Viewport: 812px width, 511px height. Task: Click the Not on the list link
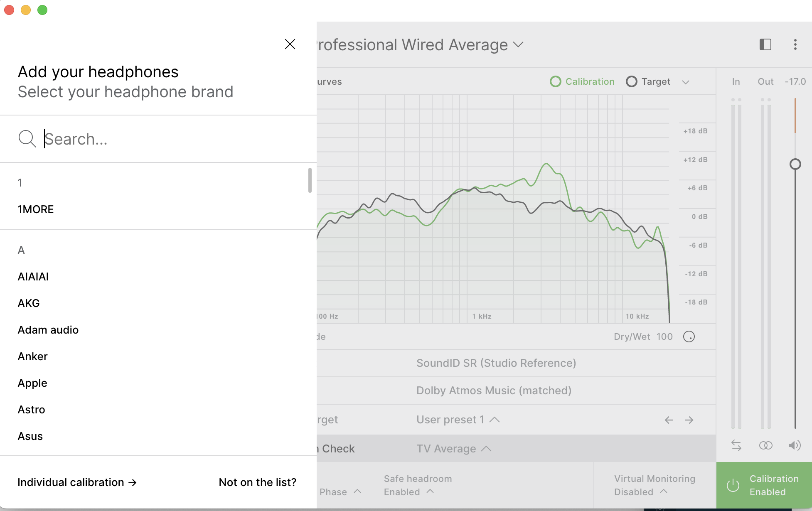(x=257, y=482)
